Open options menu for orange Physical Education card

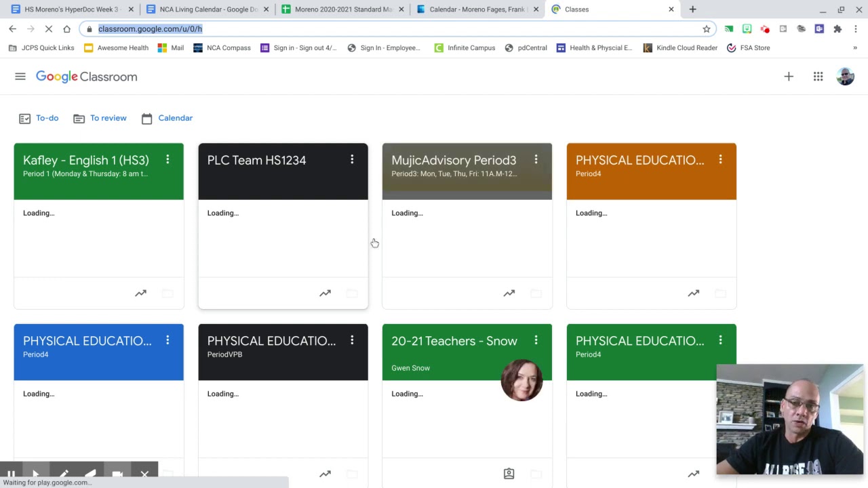[720, 160]
